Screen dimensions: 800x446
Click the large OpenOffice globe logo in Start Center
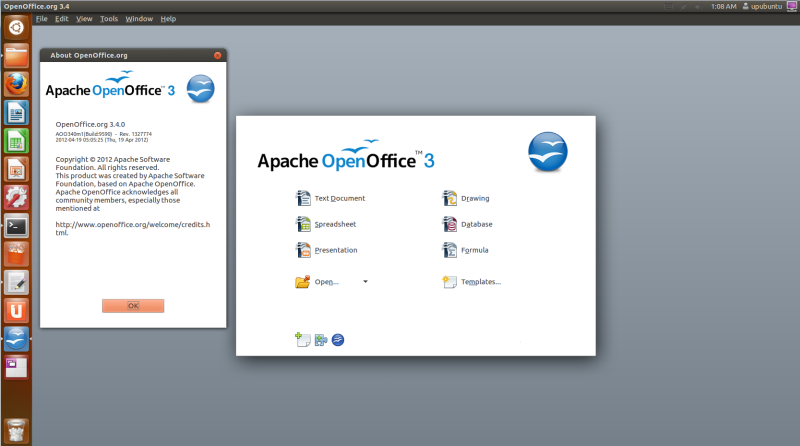click(547, 152)
